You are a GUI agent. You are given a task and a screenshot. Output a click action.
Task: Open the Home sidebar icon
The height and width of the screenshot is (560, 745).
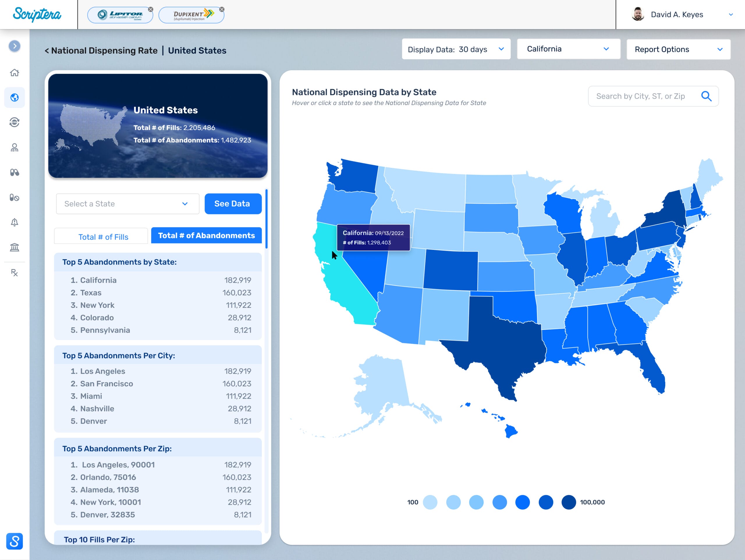[15, 73]
